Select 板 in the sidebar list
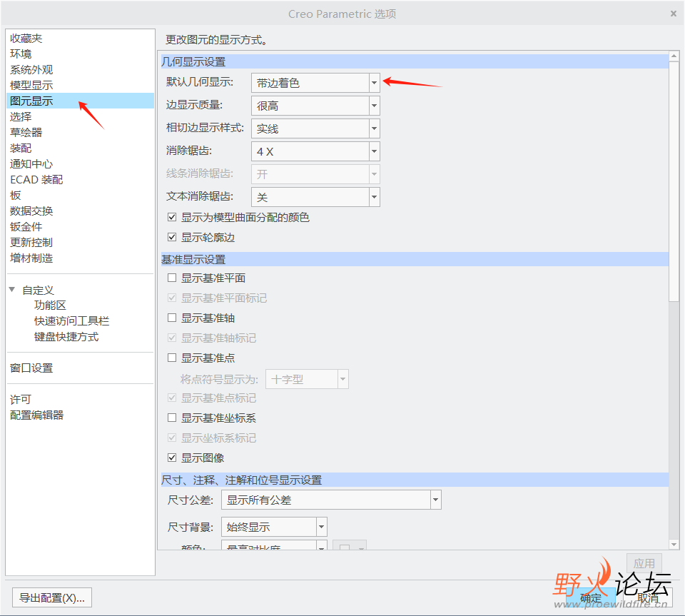The height and width of the screenshot is (616, 685). [x=15, y=196]
